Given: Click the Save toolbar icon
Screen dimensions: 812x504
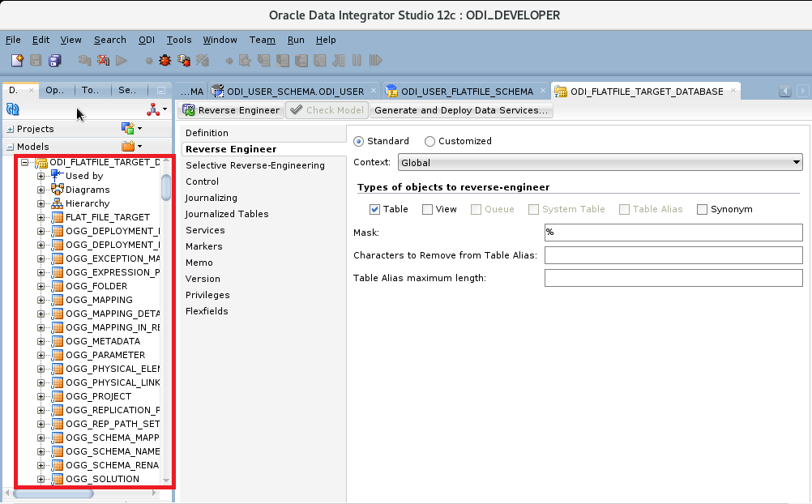Looking at the screenshot, I should click(36, 61).
